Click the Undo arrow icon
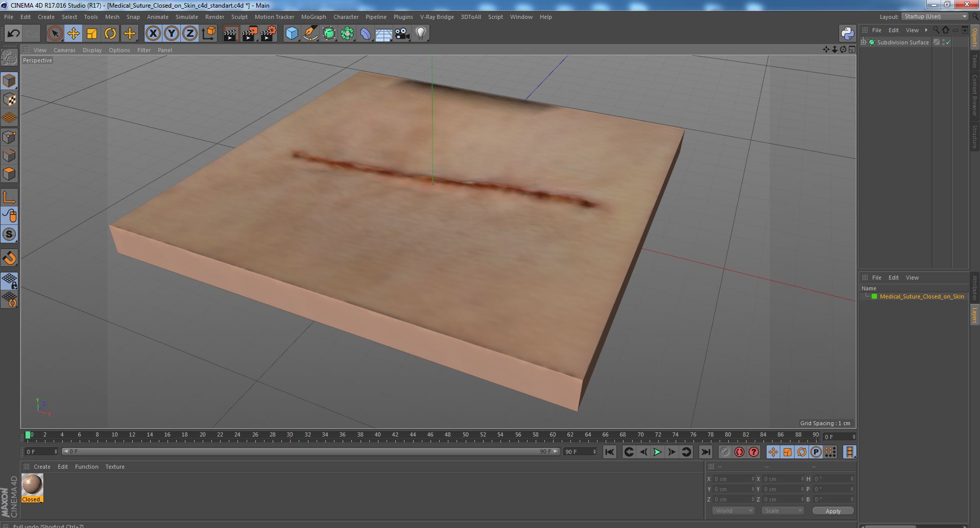The height and width of the screenshot is (528, 980). coord(13,34)
